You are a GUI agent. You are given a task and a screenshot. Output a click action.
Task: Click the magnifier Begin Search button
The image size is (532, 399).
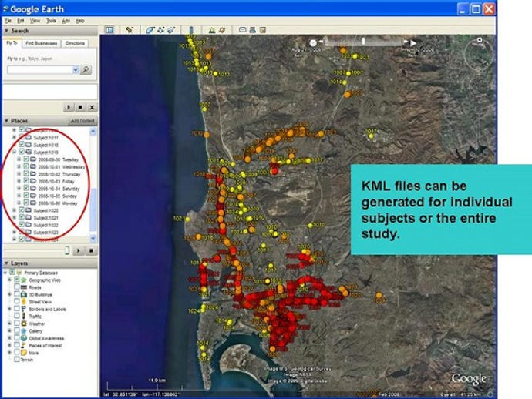pyautogui.click(x=86, y=70)
